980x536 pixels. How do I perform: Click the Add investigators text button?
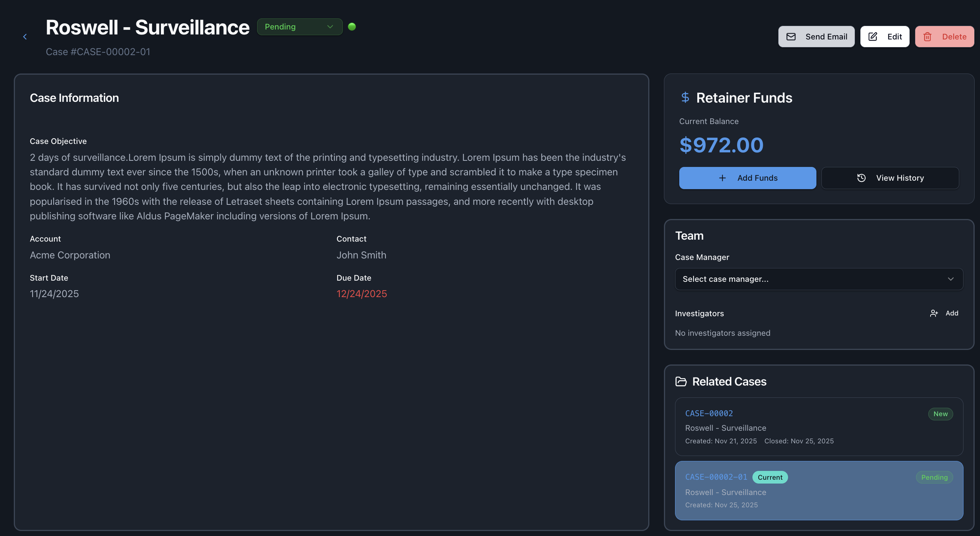952,313
